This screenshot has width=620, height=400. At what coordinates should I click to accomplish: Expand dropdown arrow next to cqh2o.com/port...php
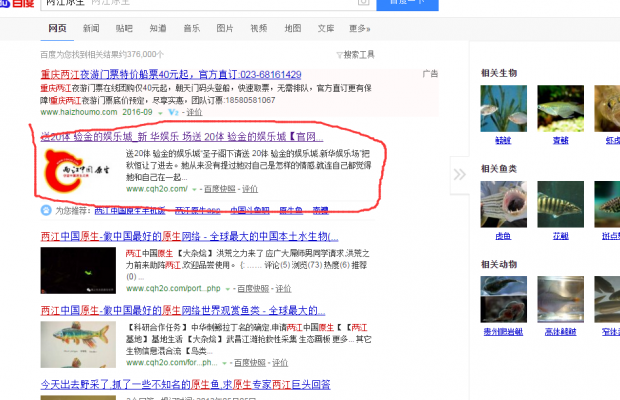tap(227, 289)
